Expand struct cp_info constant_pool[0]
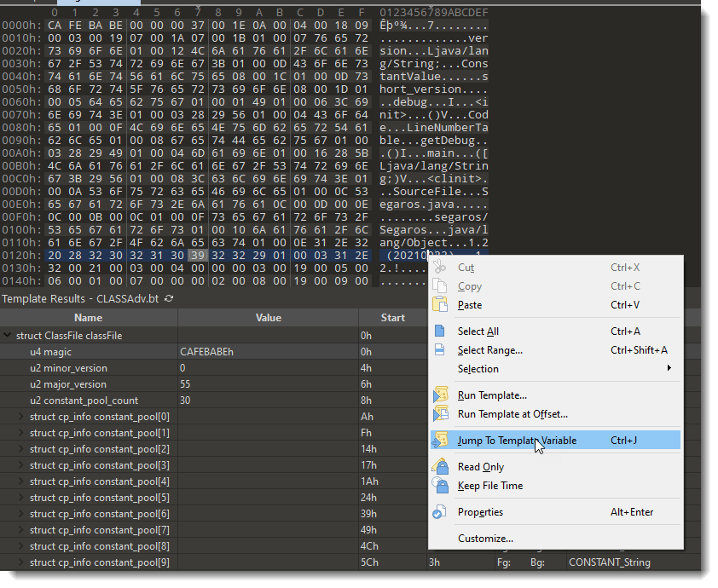Image resolution: width=718 pixels, height=588 pixels. tap(21, 417)
